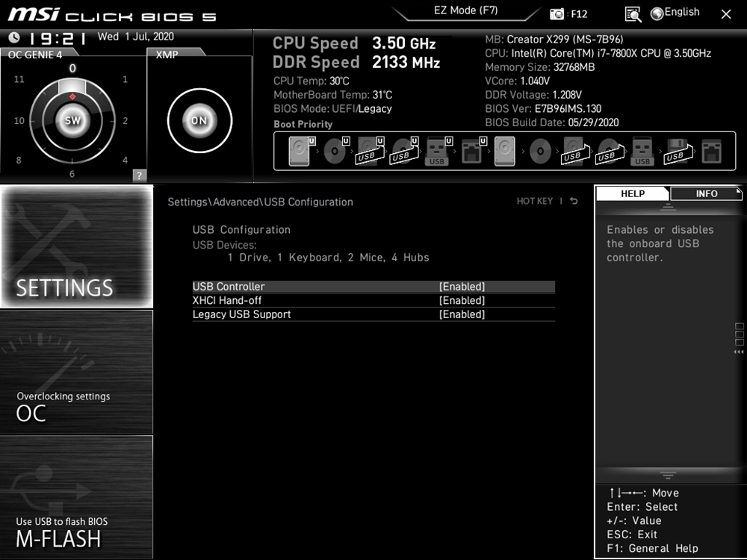Toggle the OC Genie SW dial button

(72, 120)
